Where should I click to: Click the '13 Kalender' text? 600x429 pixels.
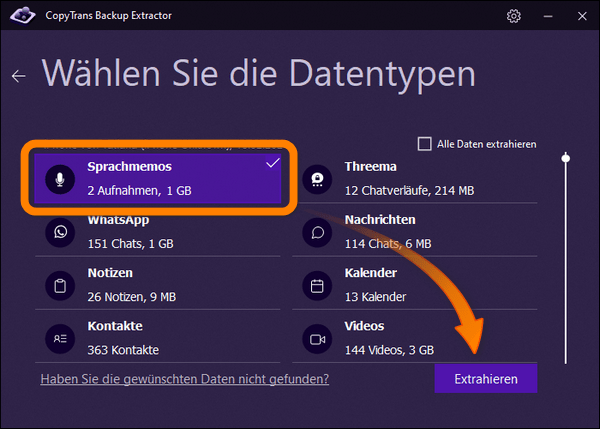[x=375, y=297]
